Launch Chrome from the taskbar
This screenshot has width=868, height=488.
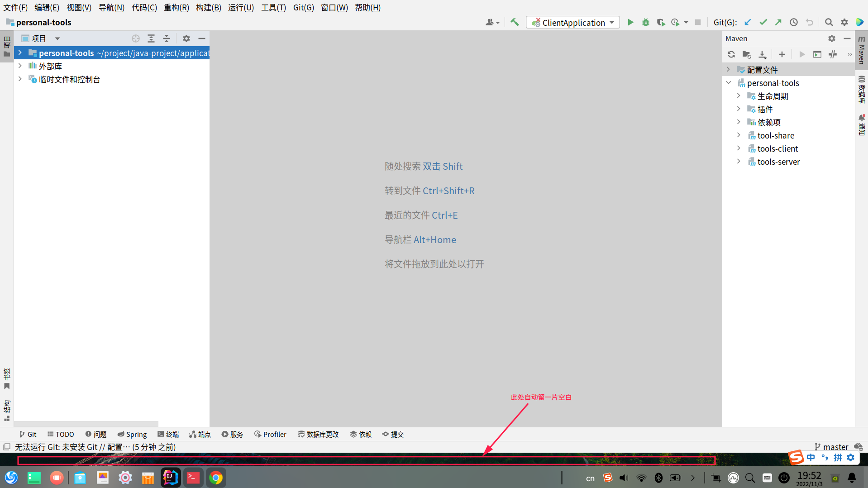pos(216,478)
